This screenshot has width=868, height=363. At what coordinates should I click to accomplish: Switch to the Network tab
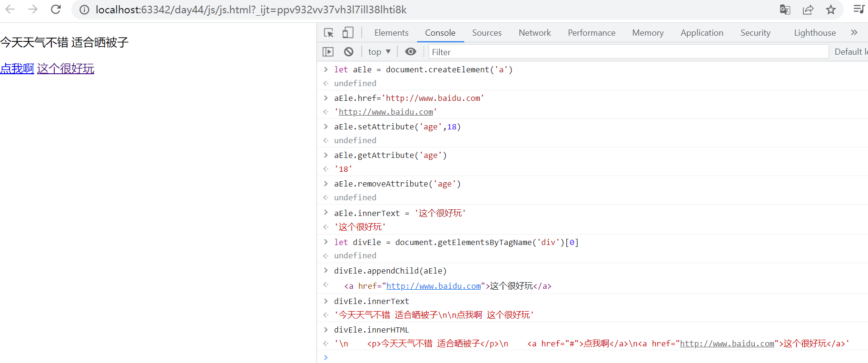click(535, 33)
